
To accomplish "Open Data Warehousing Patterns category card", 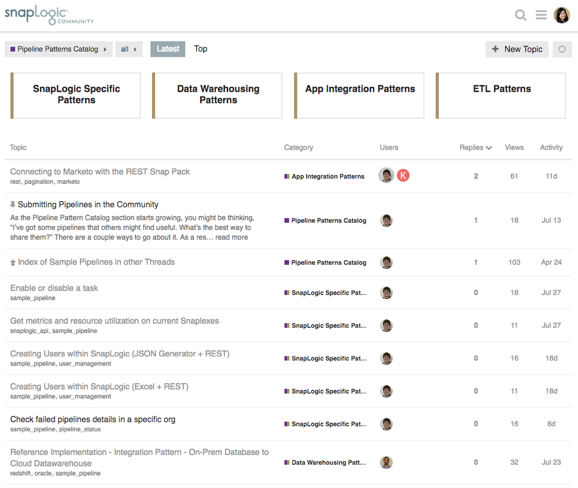I will pyautogui.click(x=217, y=95).
